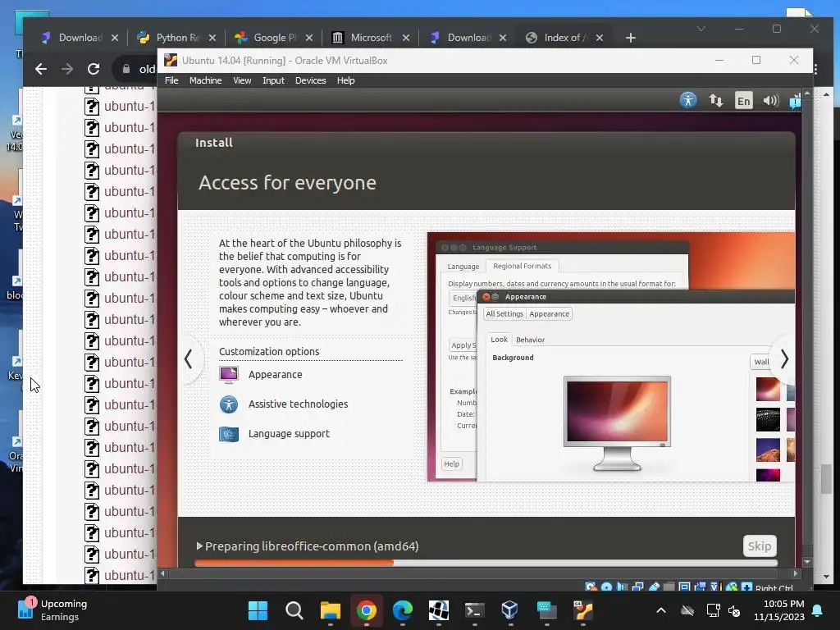Open taskbar clock showing 10:05 PM
Viewport: 840px width, 630px height.
(779, 610)
